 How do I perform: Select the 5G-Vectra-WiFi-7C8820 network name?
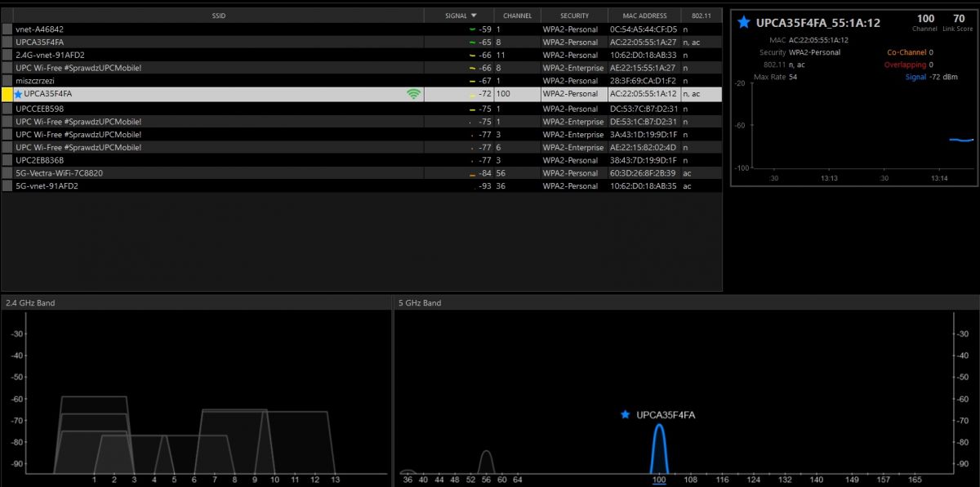(59, 173)
